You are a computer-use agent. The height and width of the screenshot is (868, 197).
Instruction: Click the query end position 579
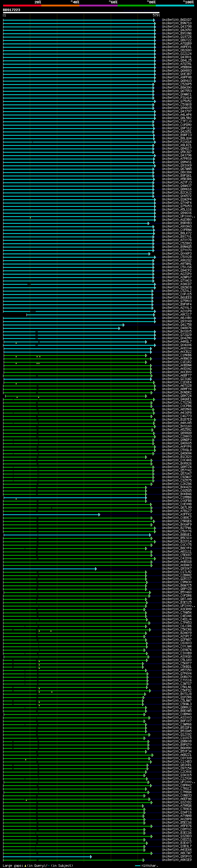coord(155,15)
